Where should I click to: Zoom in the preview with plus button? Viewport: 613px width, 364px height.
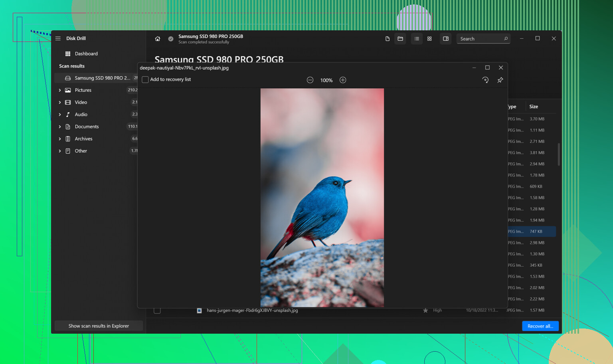[x=343, y=80]
